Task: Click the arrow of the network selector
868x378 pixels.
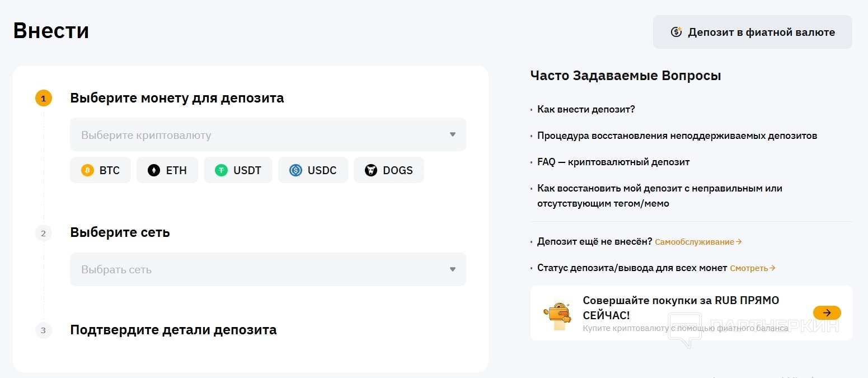Action: pyautogui.click(x=453, y=269)
